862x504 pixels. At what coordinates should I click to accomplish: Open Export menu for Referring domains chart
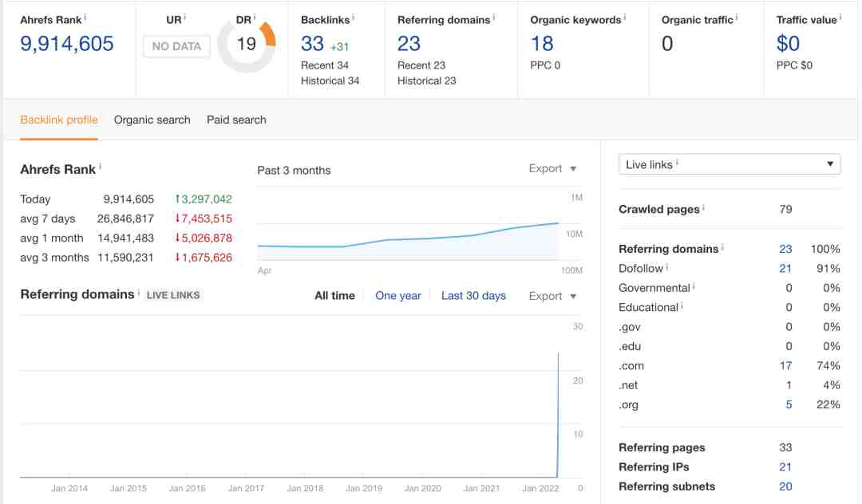tap(552, 296)
